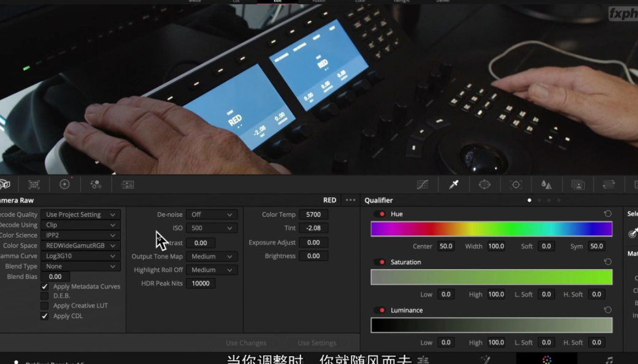This screenshot has width=638, height=364.
Task: Click the Exposure Adjust value field
Action: (x=313, y=243)
